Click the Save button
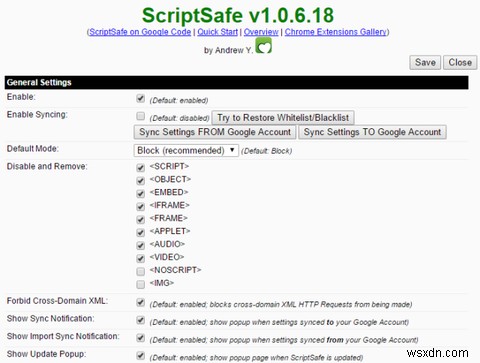Viewport: 480px width, 363px height. tap(425, 62)
